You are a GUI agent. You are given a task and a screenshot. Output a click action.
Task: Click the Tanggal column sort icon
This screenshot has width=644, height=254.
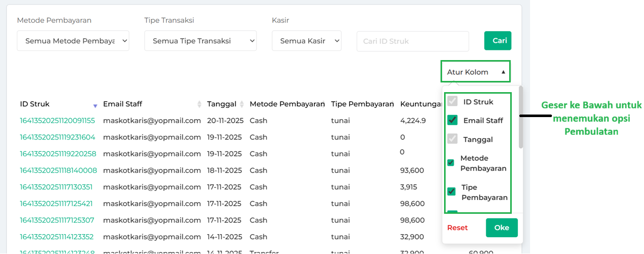pos(242,104)
